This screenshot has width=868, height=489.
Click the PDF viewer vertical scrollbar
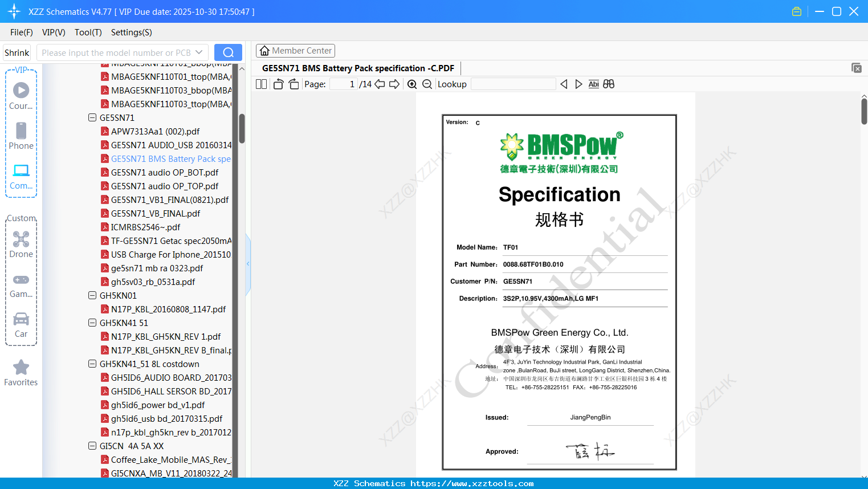click(x=864, y=111)
